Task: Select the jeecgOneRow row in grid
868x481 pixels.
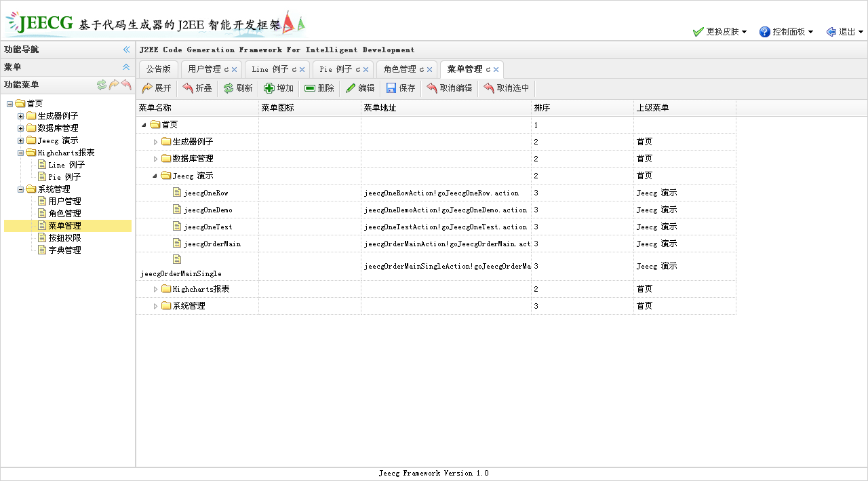Action: pos(436,193)
